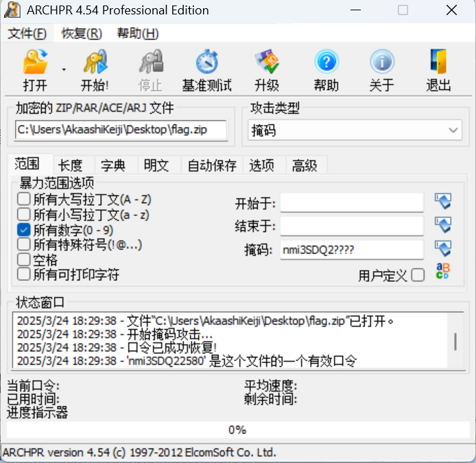Click the status window scrollbar thumb
The height and width of the screenshot is (463, 476).
(x=455, y=342)
